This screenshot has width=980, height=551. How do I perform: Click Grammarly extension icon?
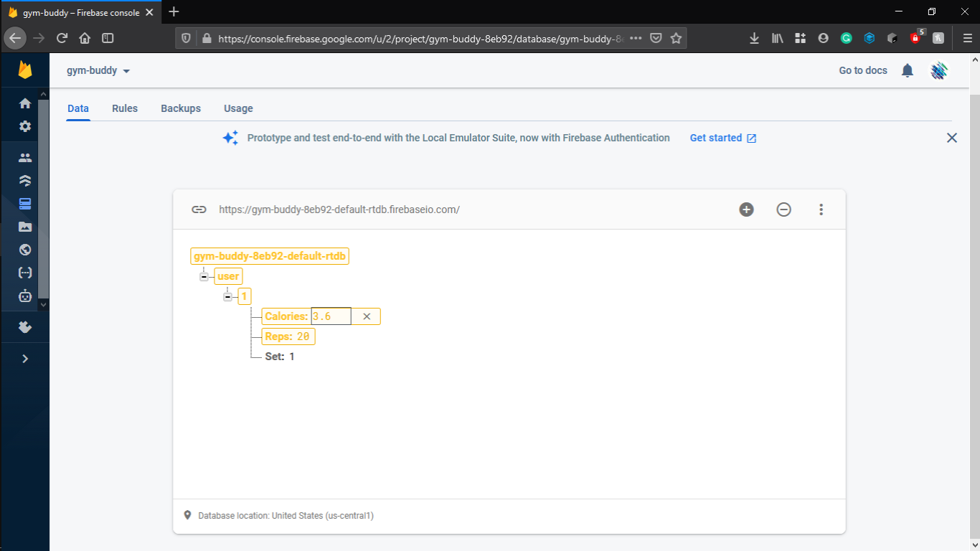(x=846, y=38)
